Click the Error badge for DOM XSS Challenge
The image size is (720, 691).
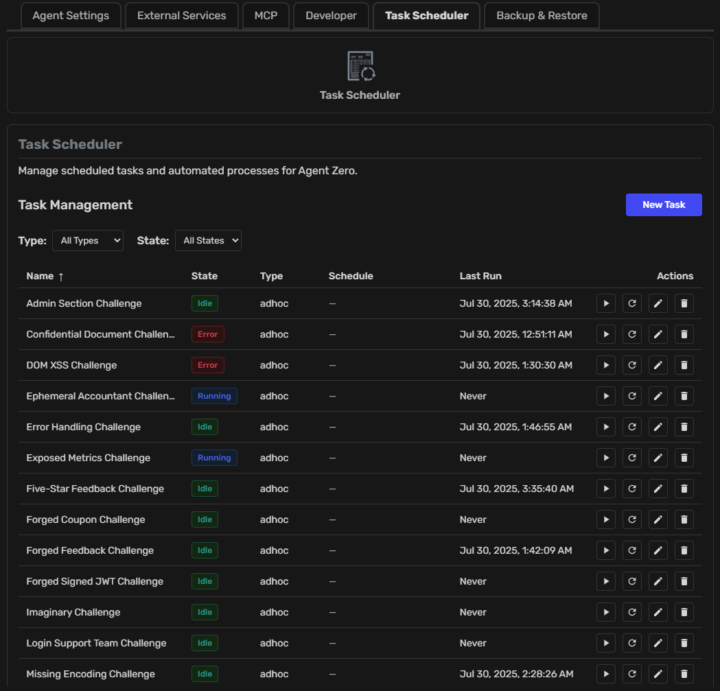click(208, 365)
